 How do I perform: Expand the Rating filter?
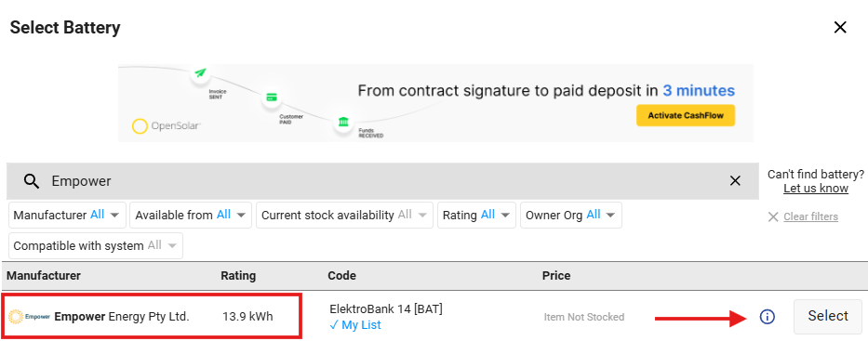[x=476, y=215]
